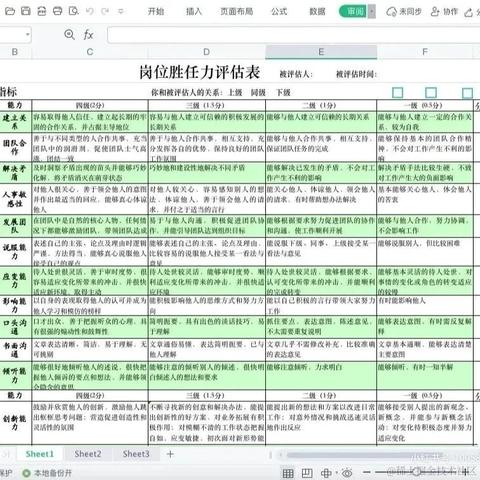
Task: Undo the last action
Action: (89, 11)
